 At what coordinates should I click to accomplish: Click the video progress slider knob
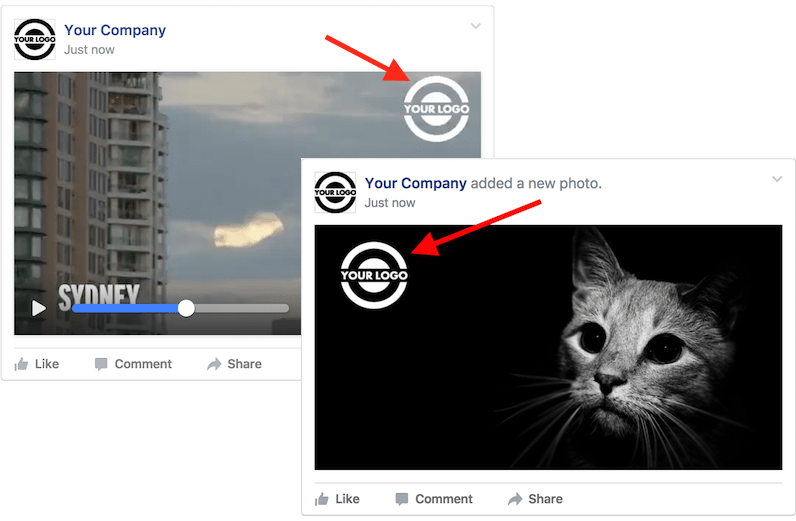(x=186, y=308)
